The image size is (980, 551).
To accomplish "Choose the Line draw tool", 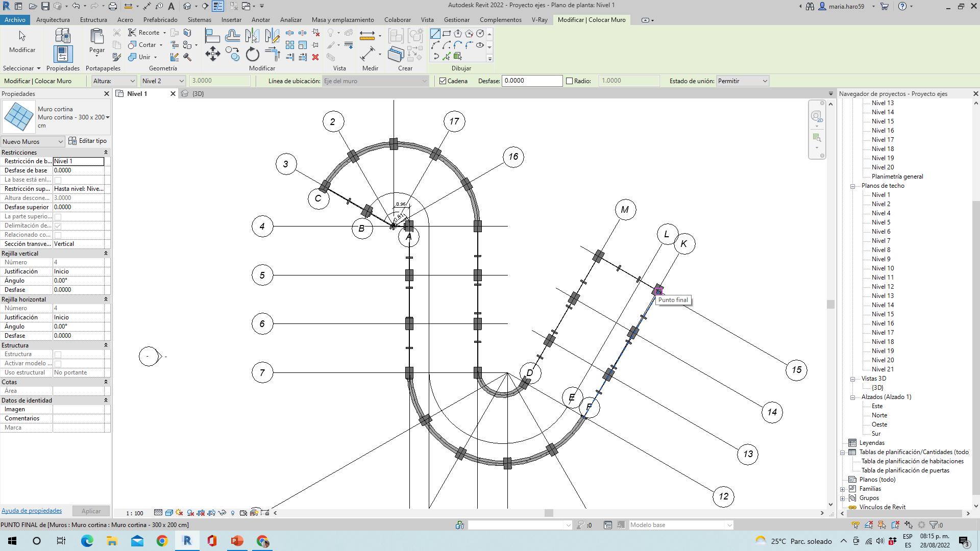I will pos(435,34).
